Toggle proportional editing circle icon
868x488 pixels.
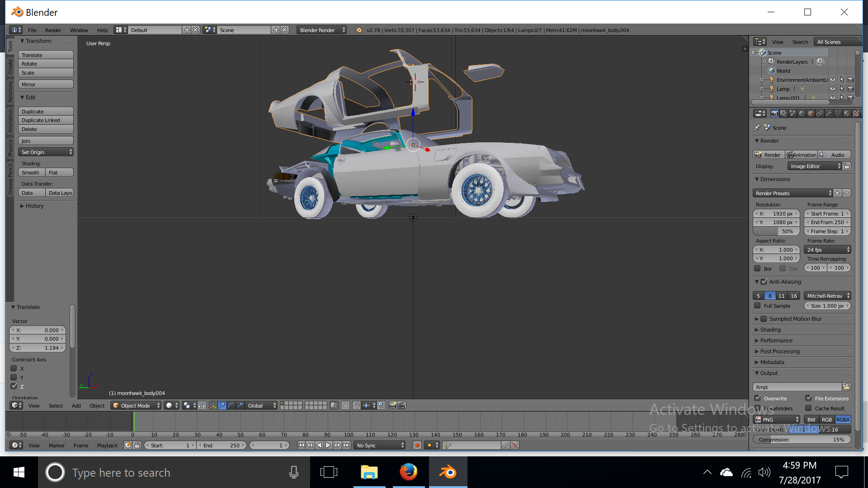pos(345,405)
